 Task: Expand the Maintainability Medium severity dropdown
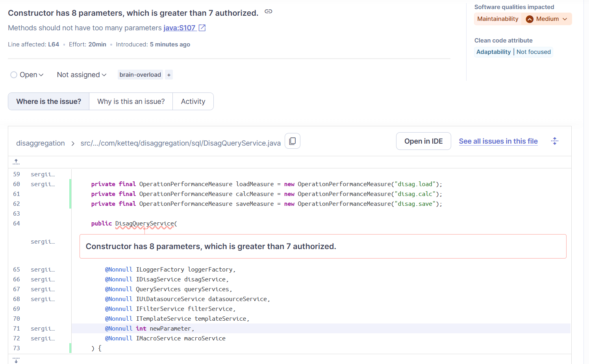565,19
